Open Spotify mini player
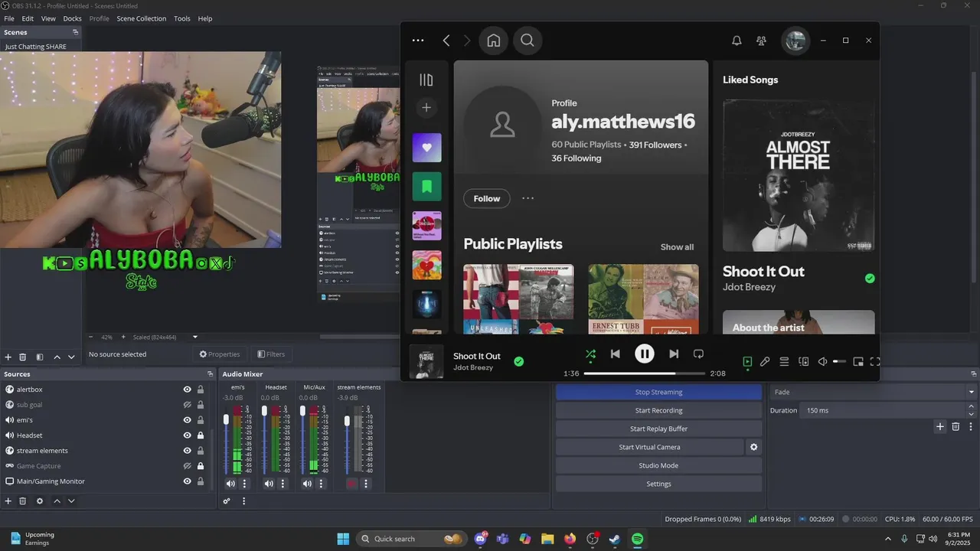Viewport: 980px width, 551px height. click(858, 361)
